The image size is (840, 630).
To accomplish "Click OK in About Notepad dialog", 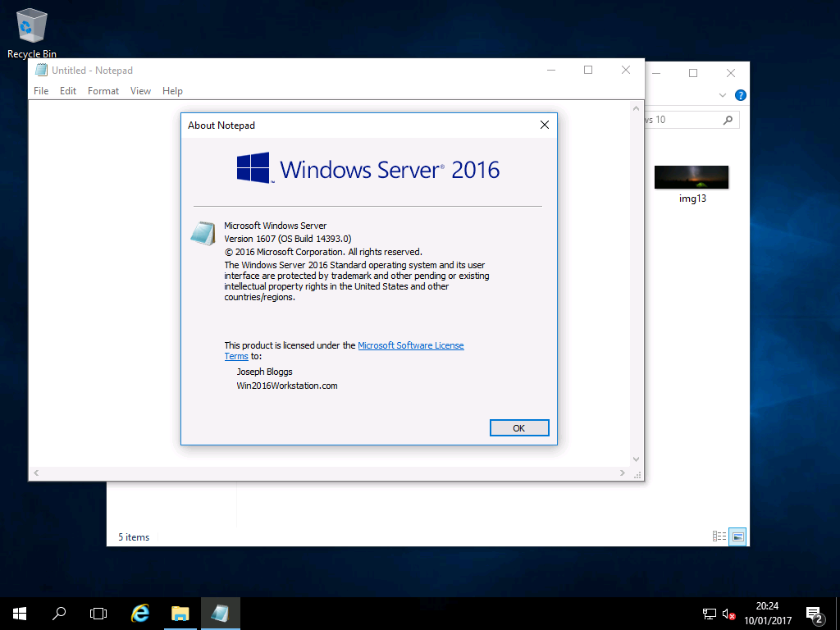I will coord(519,428).
